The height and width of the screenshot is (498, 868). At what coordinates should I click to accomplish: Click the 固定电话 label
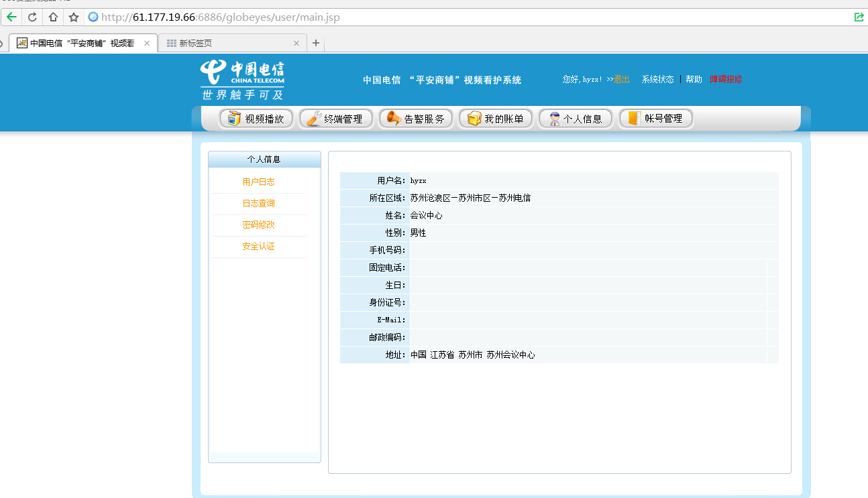click(387, 268)
